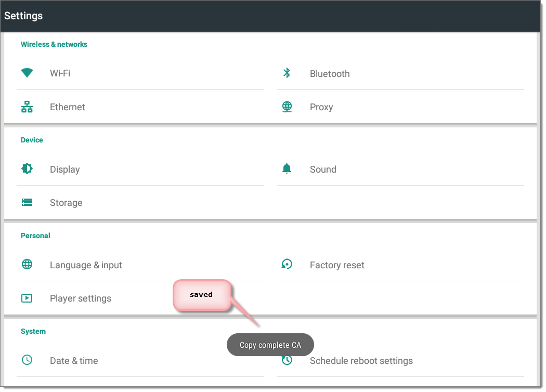Image resolution: width=546 pixels, height=392 pixels.
Task: Click the Sound bell icon
Action: 287,168
